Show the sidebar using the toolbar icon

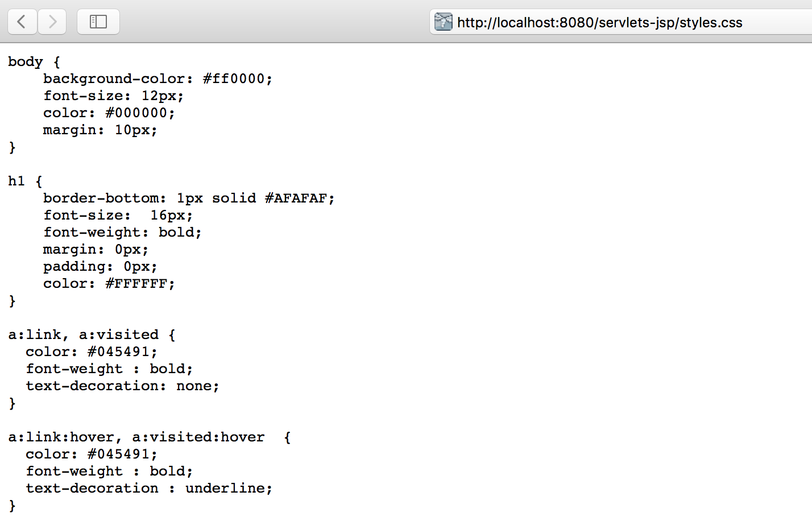point(98,22)
